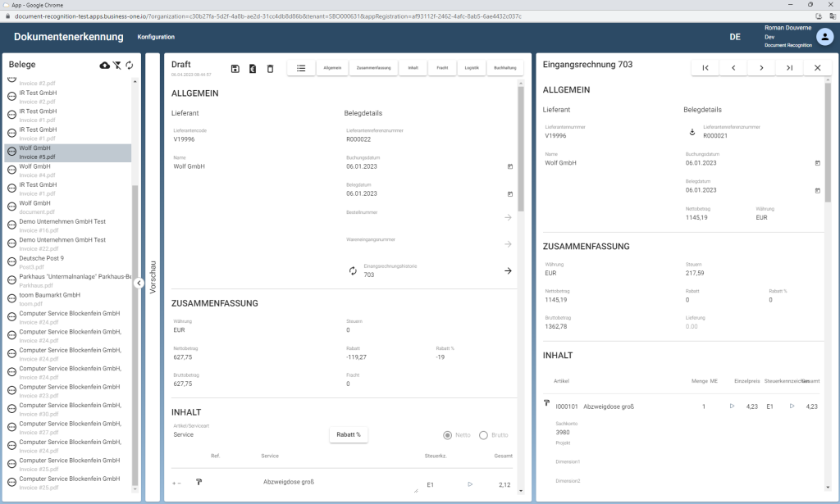Select the Brutto radio button
Screen dimensions: 840x504
[x=483, y=435]
